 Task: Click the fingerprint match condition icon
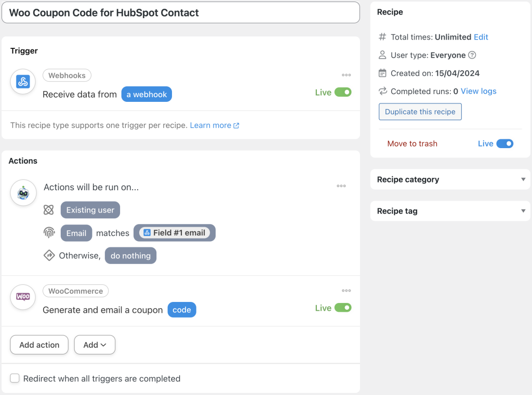[x=49, y=232]
